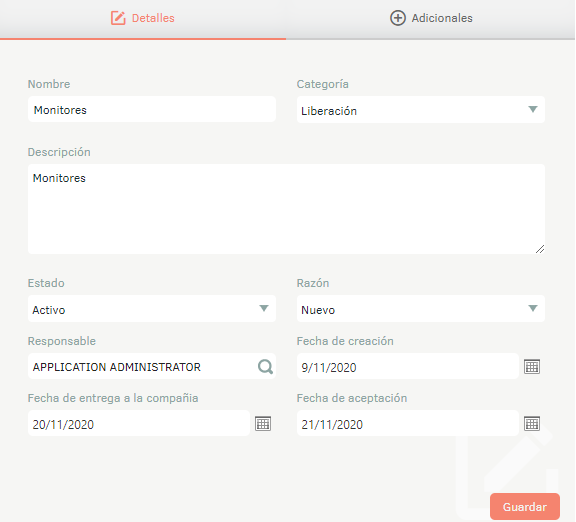This screenshot has height=522, width=576.
Task: Click the 20/11/2020 delivery date field
Action: point(139,423)
